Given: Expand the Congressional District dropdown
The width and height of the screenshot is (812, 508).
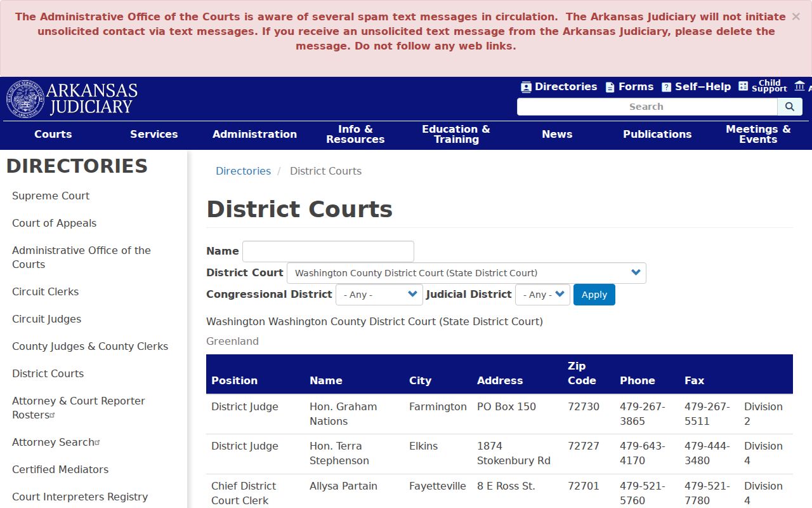Looking at the screenshot, I should 379,295.
